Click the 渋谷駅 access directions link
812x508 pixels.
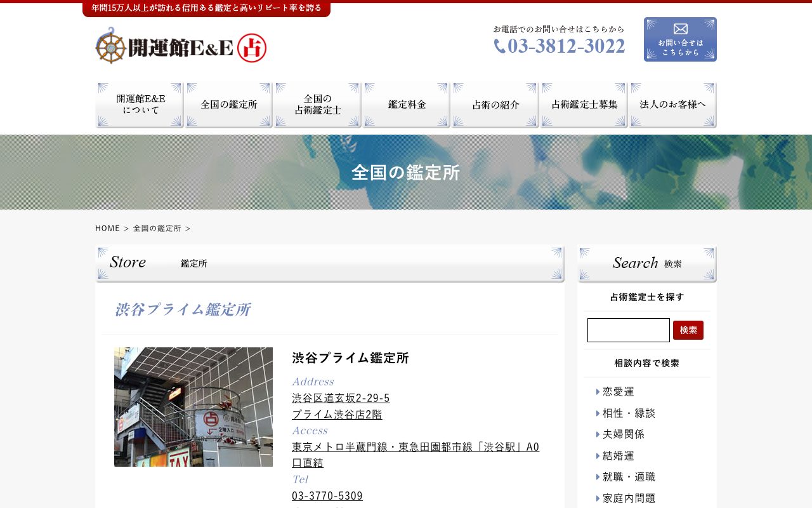tap(416, 455)
